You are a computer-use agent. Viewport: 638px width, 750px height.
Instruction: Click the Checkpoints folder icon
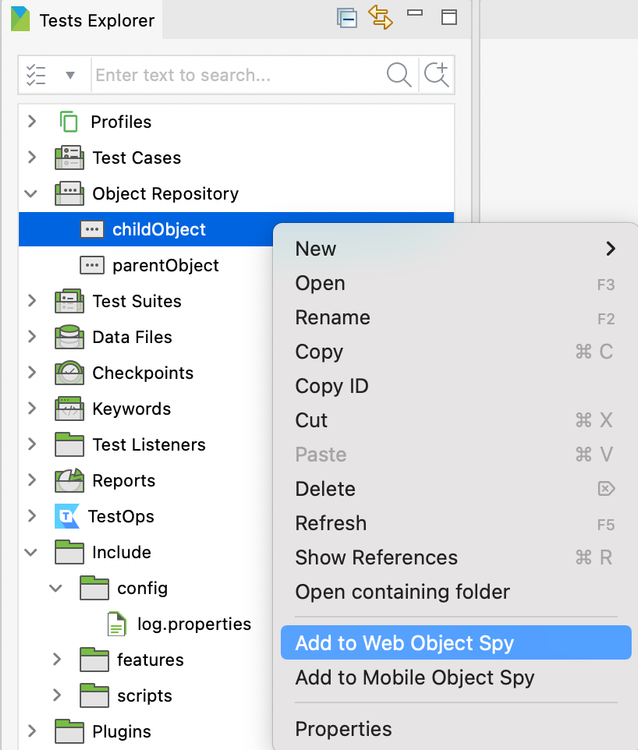pyautogui.click(x=69, y=373)
